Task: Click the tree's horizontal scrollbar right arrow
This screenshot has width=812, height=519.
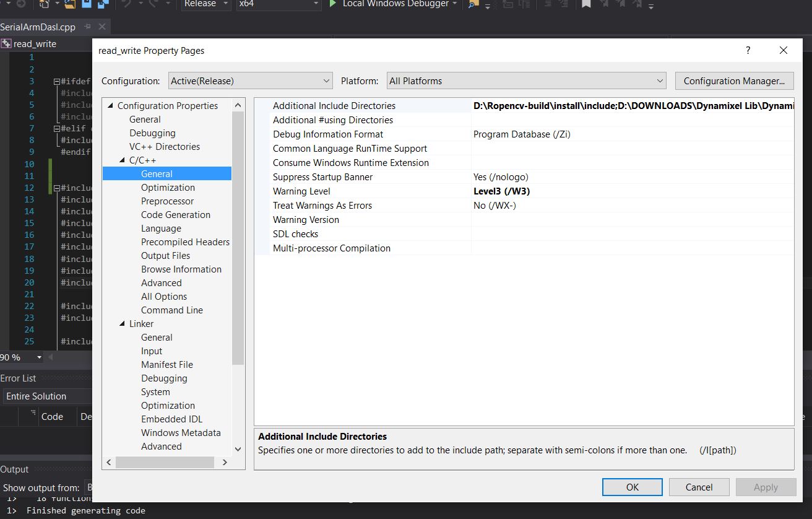Action: tap(225, 463)
